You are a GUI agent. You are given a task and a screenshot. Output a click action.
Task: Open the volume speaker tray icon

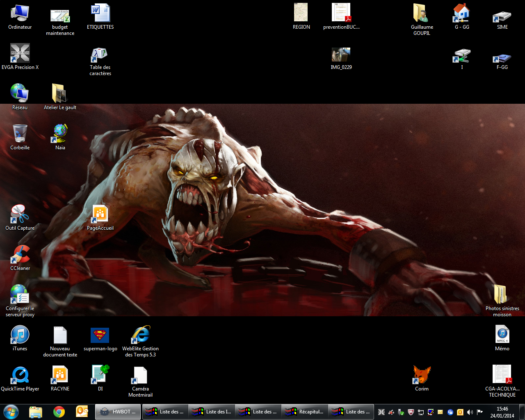click(470, 412)
